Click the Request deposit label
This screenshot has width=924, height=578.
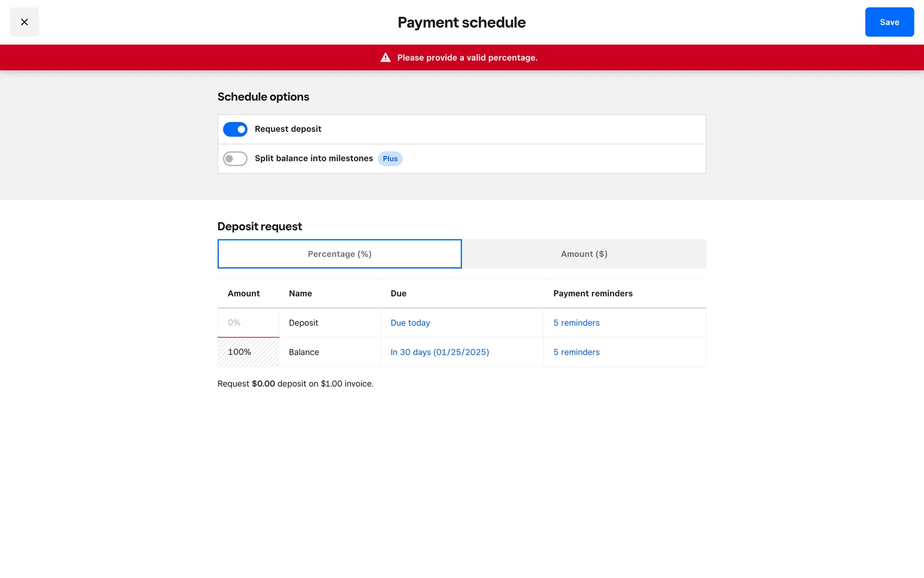tap(288, 129)
